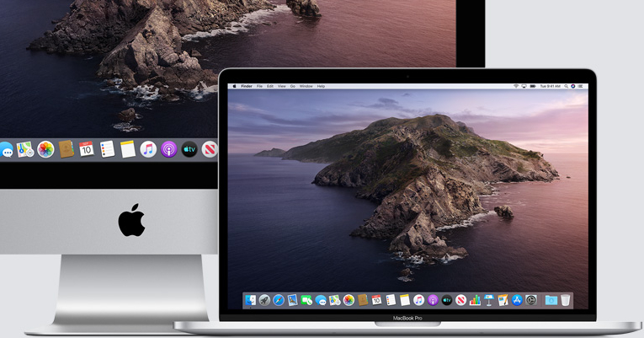
Task: Launch Music in the iMac dock
Action: pyautogui.click(x=148, y=149)
